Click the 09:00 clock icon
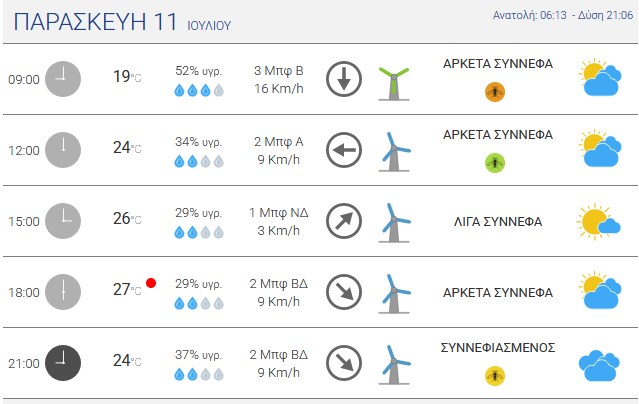Viewport: 639px width, 404px height. (63, 79)
